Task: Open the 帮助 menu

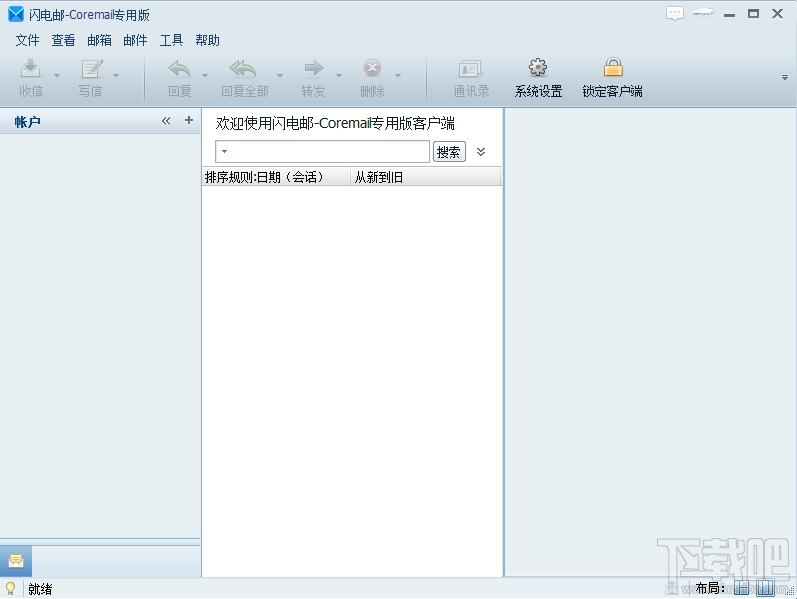Action: click(207, 40)
